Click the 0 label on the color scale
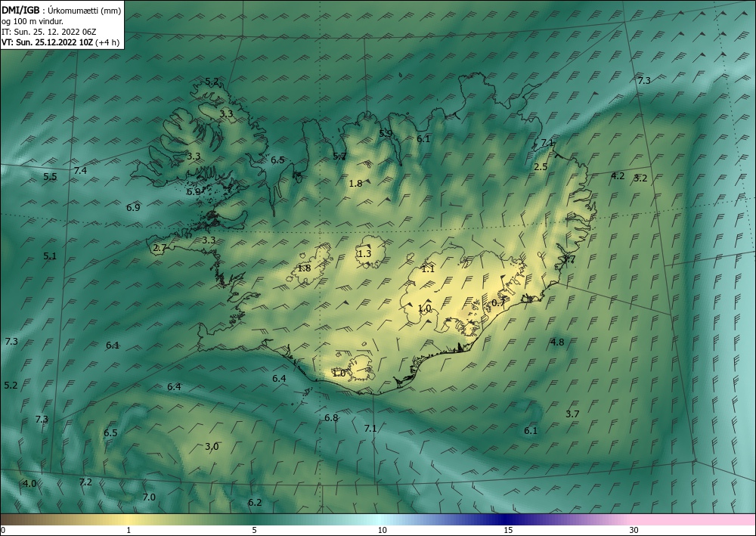This screenshot has height=536, width=756. pyautogui.click(x=3, y=530)
